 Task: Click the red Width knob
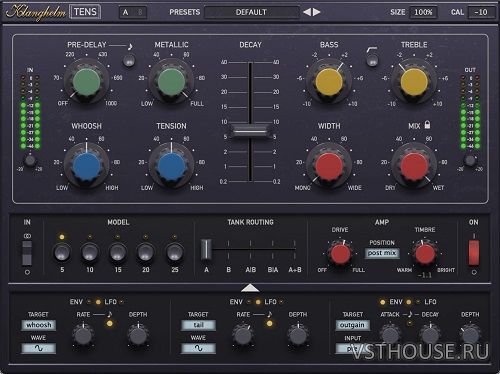click(329, 166)
